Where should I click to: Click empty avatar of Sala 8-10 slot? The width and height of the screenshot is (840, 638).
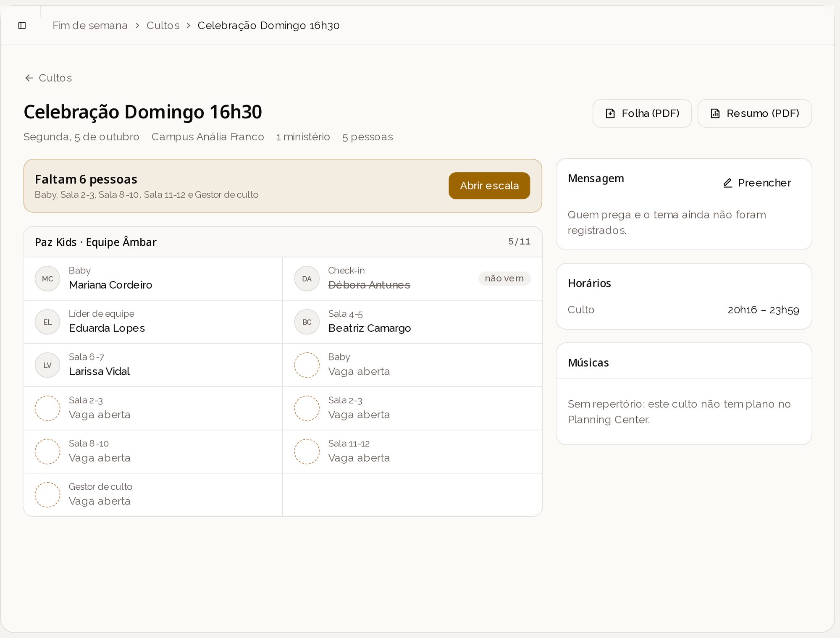pyautogui.click(x=47, y=452)
